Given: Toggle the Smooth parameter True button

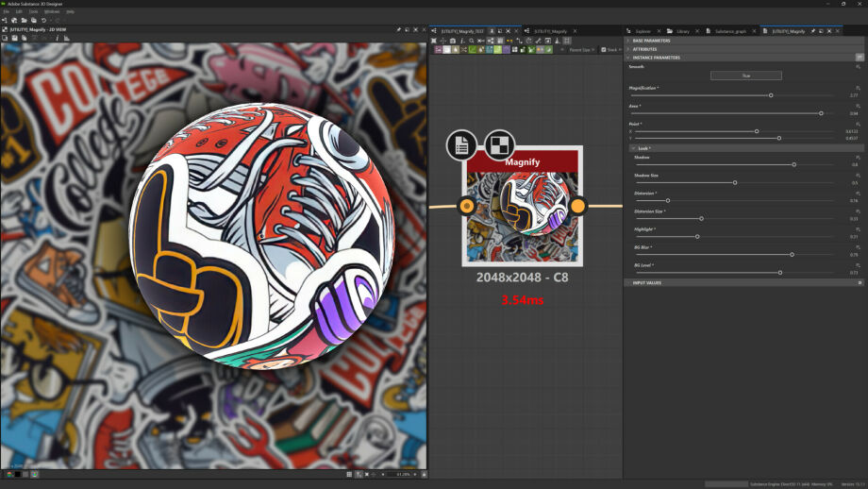Looking at the screenshot, I should 745,76.
